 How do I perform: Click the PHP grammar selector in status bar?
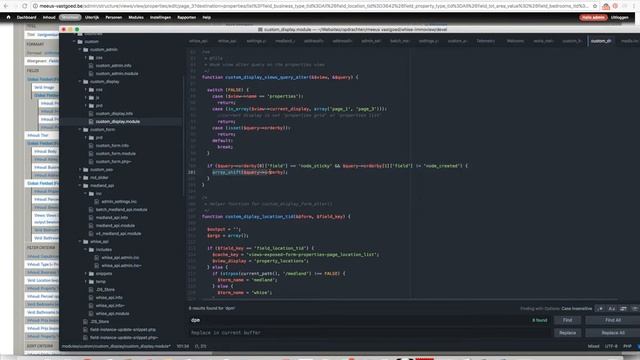(627, 346)
